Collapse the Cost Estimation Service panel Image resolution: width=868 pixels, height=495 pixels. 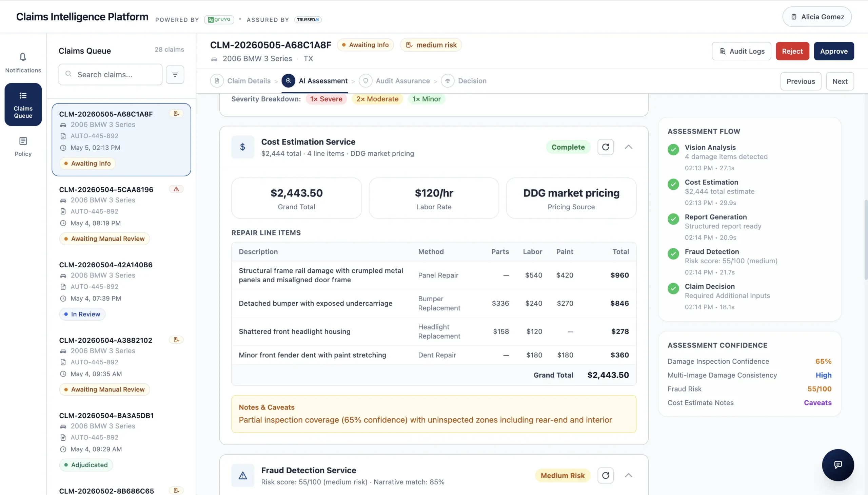(629, 147)
